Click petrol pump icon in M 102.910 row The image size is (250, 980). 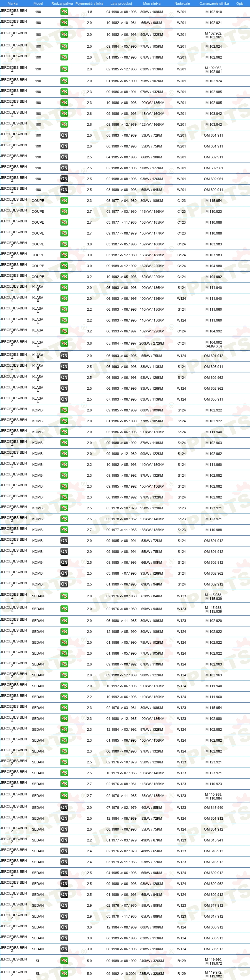pyautogui.click(x=64, y=12)
